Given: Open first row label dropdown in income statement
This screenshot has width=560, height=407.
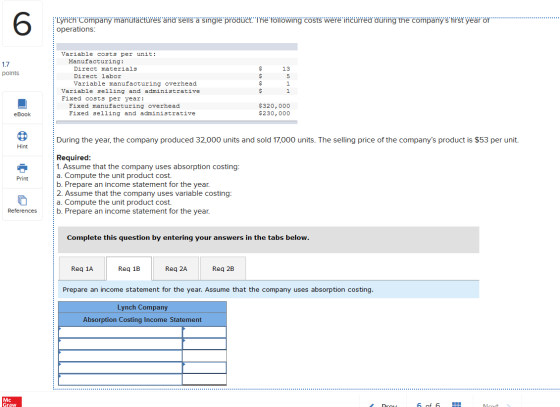Looking at the screenshot, I should tap(120, 332).
